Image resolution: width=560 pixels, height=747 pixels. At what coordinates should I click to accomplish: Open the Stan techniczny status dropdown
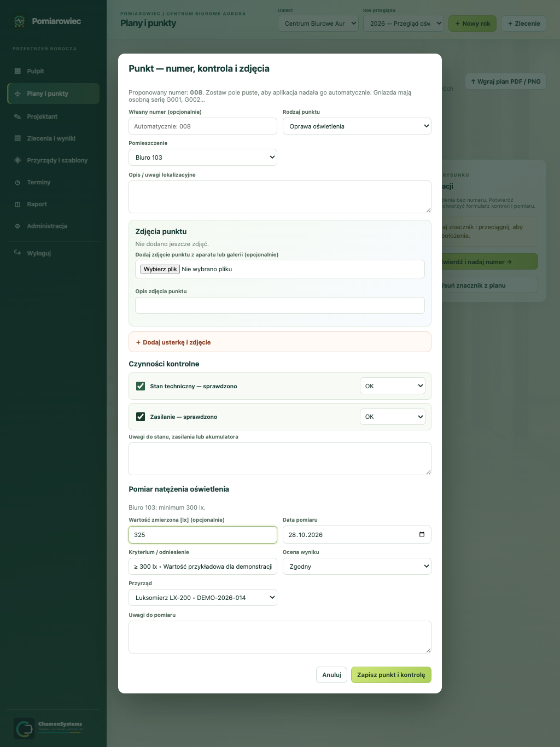[x=392, y=386]
